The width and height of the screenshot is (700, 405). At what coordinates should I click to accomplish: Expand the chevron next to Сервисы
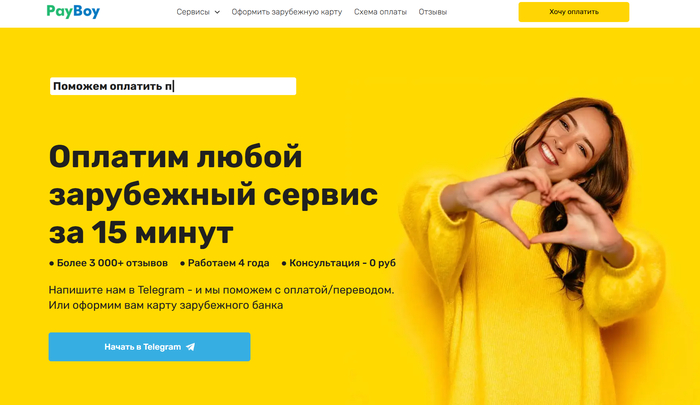[217, 12]
